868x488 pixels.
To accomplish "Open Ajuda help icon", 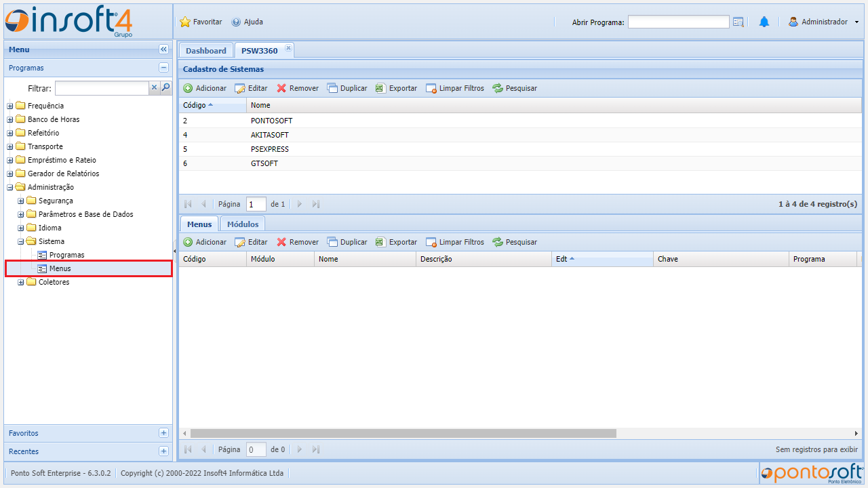I will click(x=236, y=22).
